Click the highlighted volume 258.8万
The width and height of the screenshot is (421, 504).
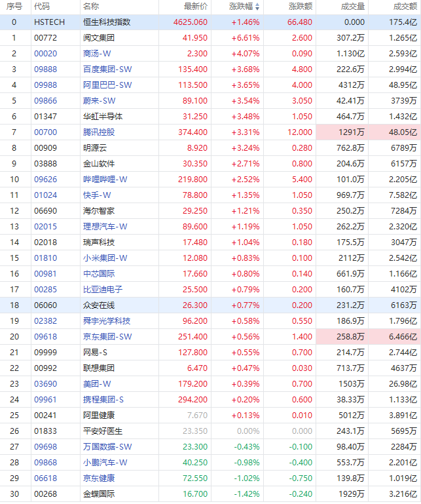pos(351,337)
